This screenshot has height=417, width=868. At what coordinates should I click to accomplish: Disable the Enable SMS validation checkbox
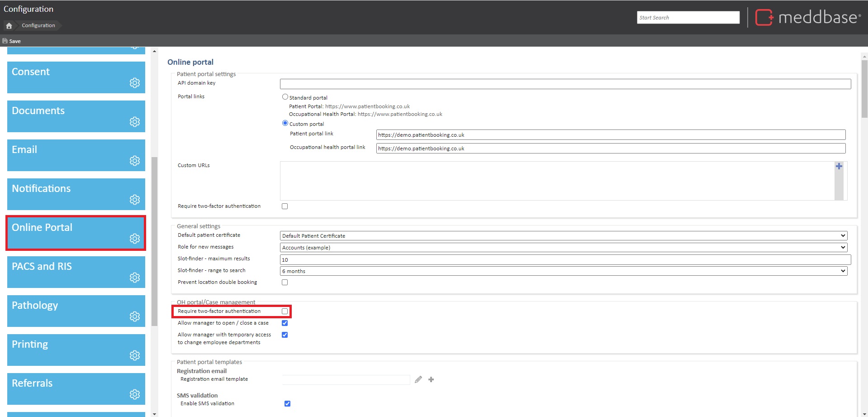click(x=287, y=403)
